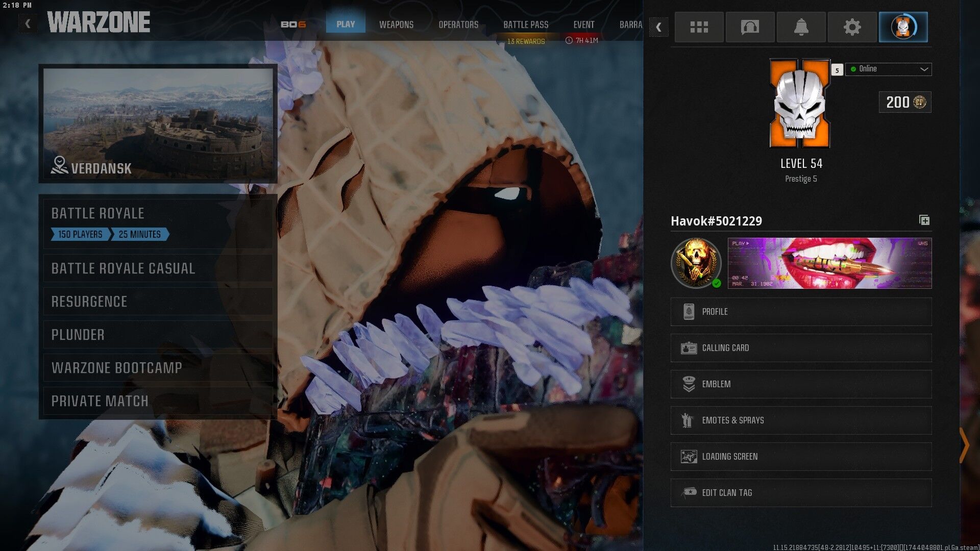Click the player profile avatar icon
980x551 pixels.
point(903,27)
